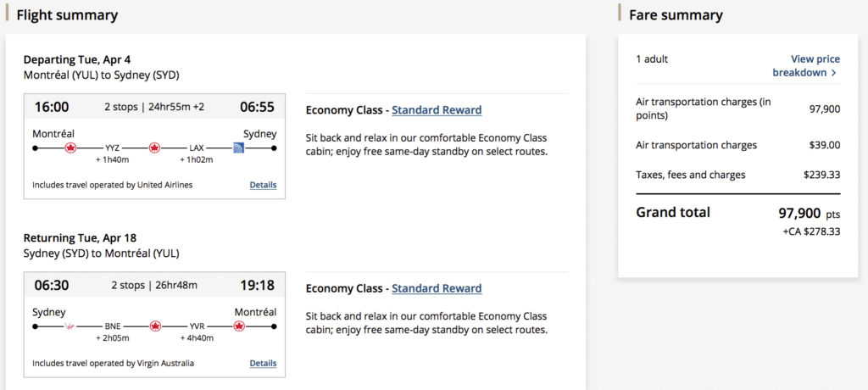Click the LAX stopover label
The height and width of the screenshot is (390, 868).
click(197, 148)
